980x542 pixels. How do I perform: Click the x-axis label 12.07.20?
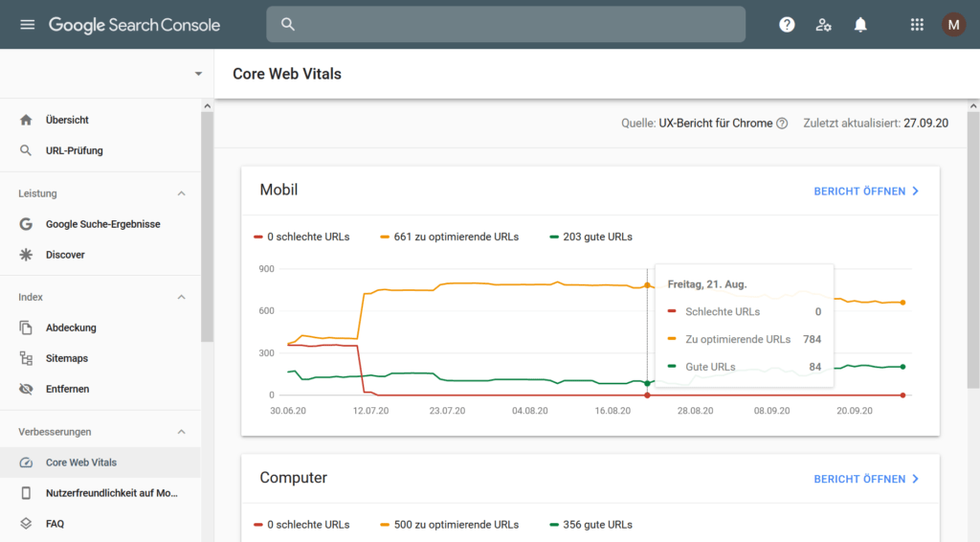(370, 411)
